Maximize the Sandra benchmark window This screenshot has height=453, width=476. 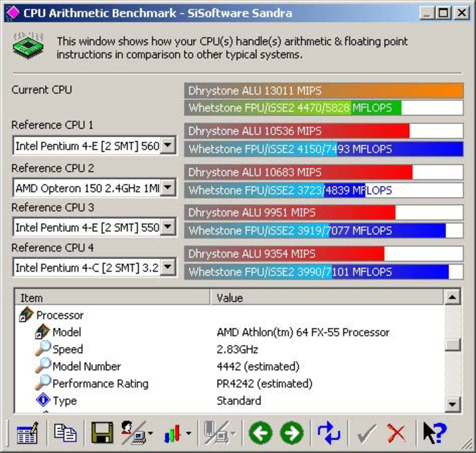[443, 13]
